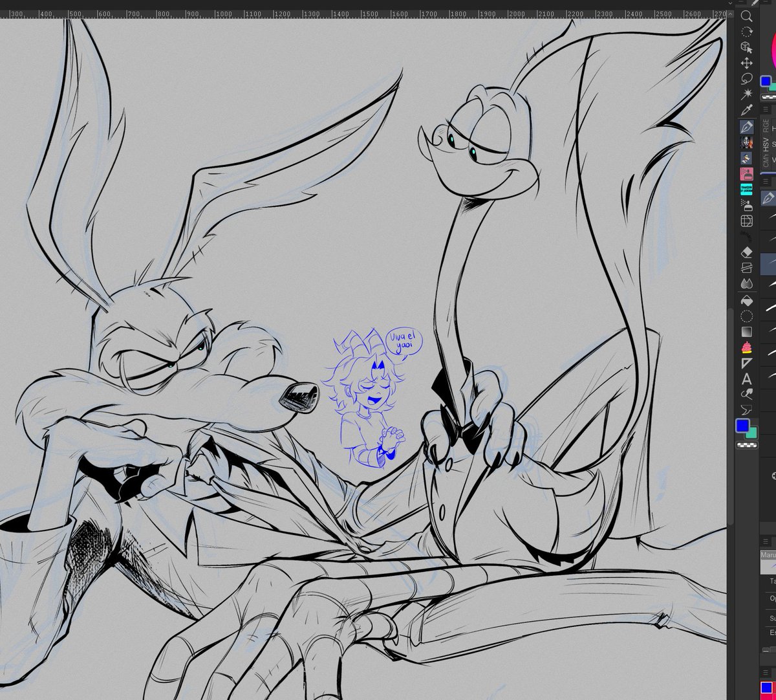Select the Fill paint bucket tool
This screenshot has height=700, width=776.
(747, 300)
